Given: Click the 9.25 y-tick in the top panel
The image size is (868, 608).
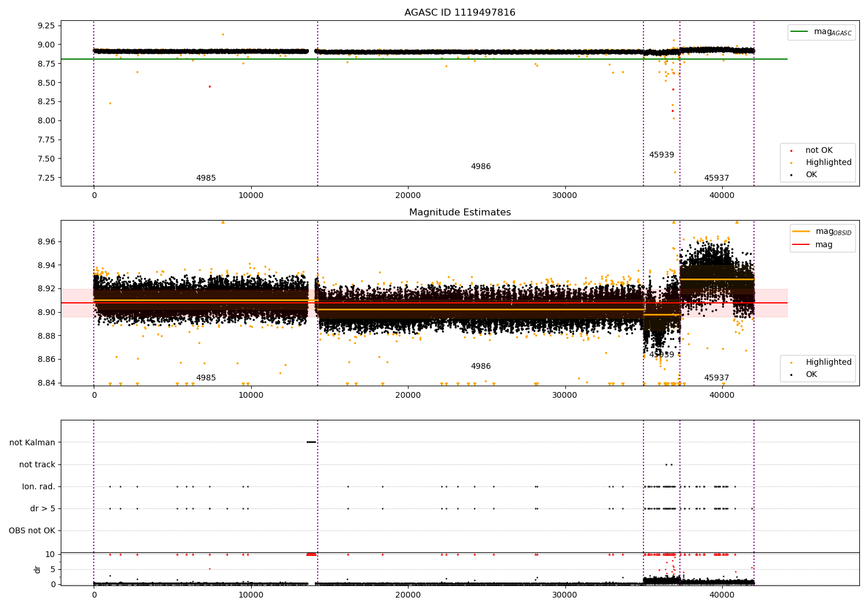Looking at the screenshot, I should pos(46,25).
